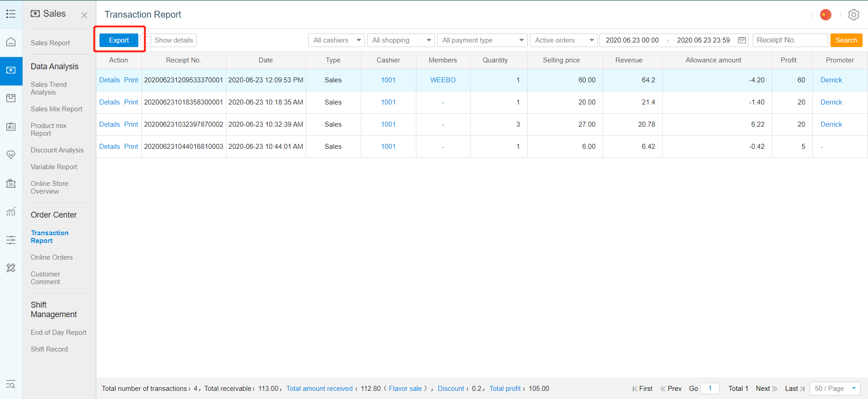
Task: Open Sales Mix Report menu item
Action: coord(57,109)
